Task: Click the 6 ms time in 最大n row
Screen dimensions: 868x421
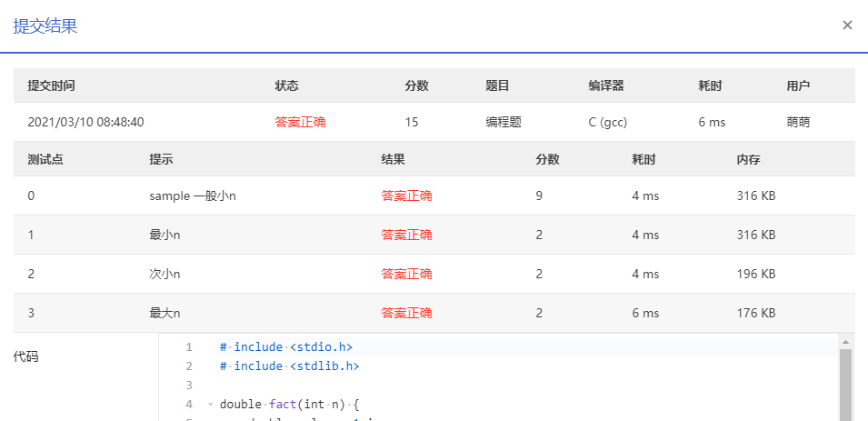Action: (x=645, y=314)
